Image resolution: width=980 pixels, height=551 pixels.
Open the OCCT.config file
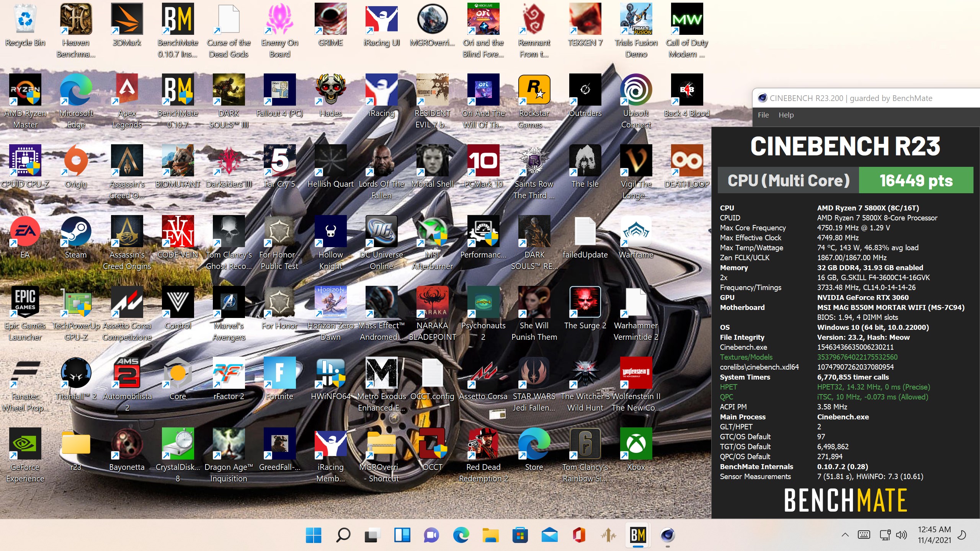pyautogui.click(x=433, y=379)
